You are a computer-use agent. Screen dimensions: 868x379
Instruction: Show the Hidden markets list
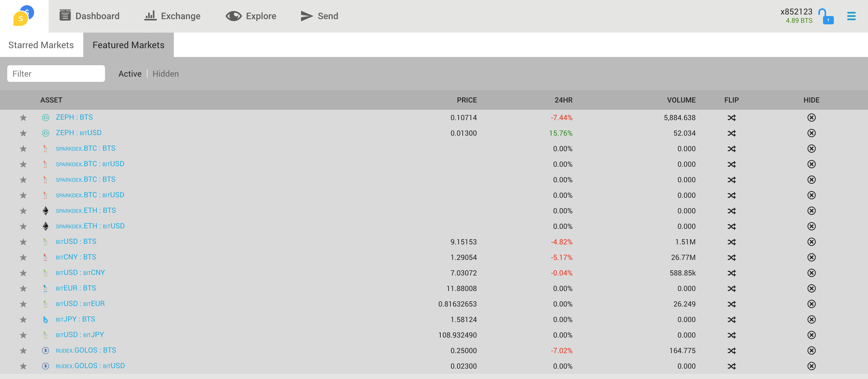(x=166, y=74)
